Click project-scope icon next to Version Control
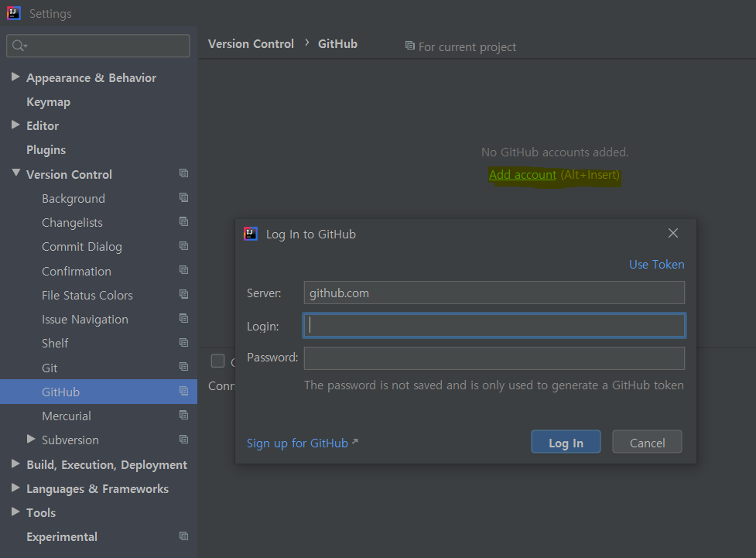The height and width of the screenshot is (558, 756). click(183, 173)
